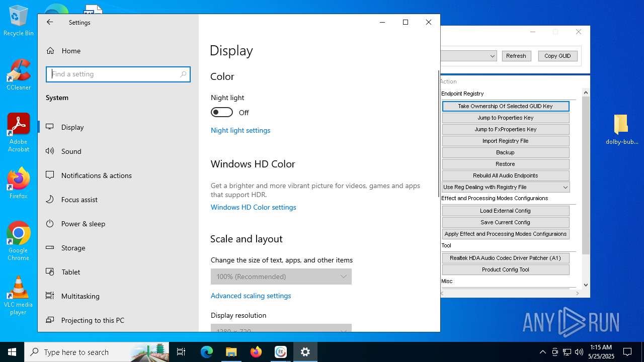Open File Explorer from taskbar
644x362 pixels.
pos(231,352)
